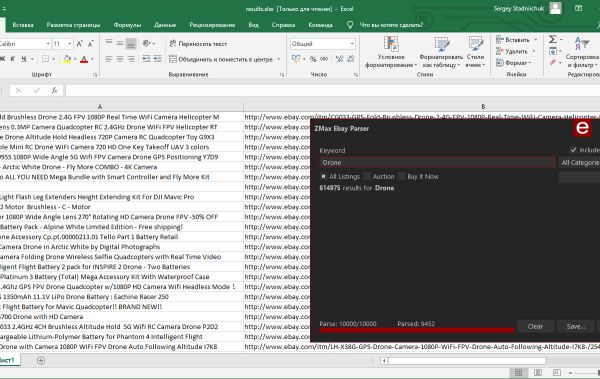
Task: Switch to Page Break Preview in status bar
Action: tap(557, 372)
